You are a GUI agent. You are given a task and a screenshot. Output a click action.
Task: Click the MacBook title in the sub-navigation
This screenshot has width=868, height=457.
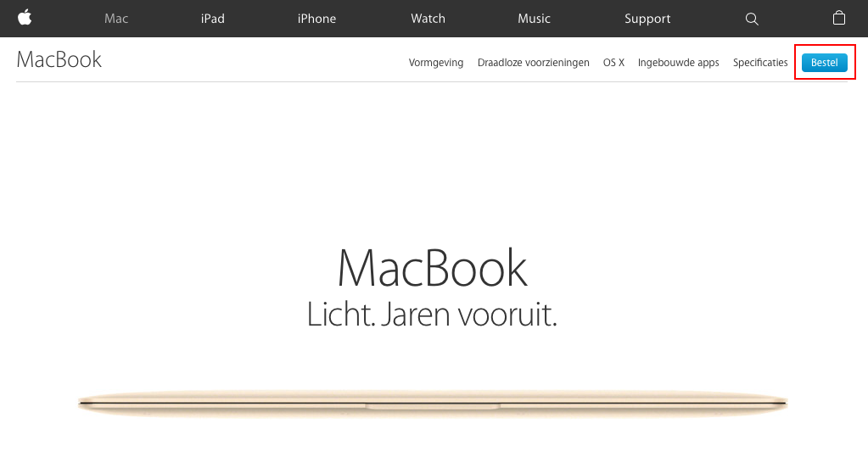point(59,59)
